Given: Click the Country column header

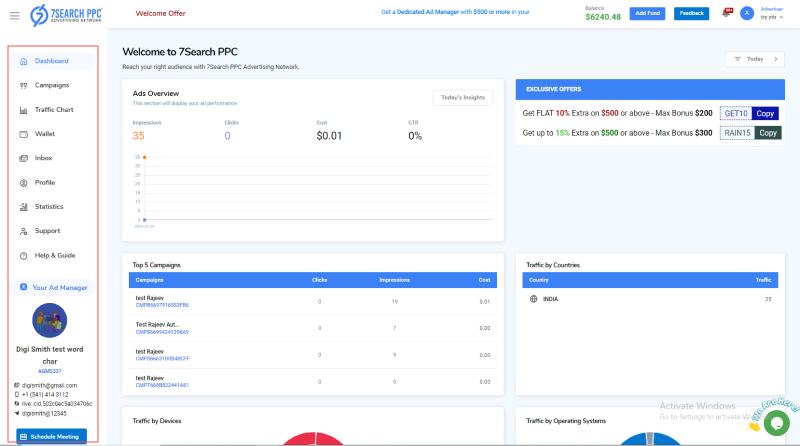Looking at the screenshot, I should pos(539,280).
